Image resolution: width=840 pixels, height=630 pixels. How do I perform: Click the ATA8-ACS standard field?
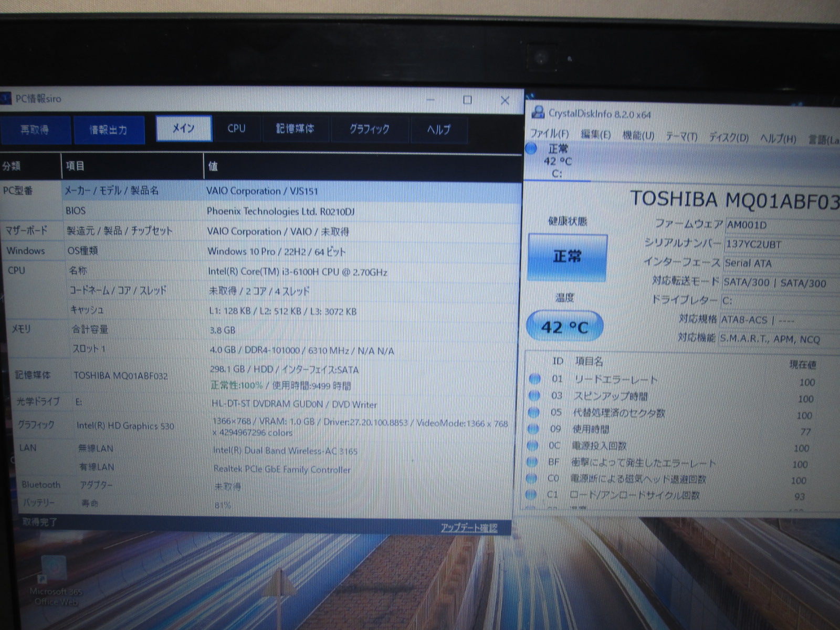coord(780,320)
